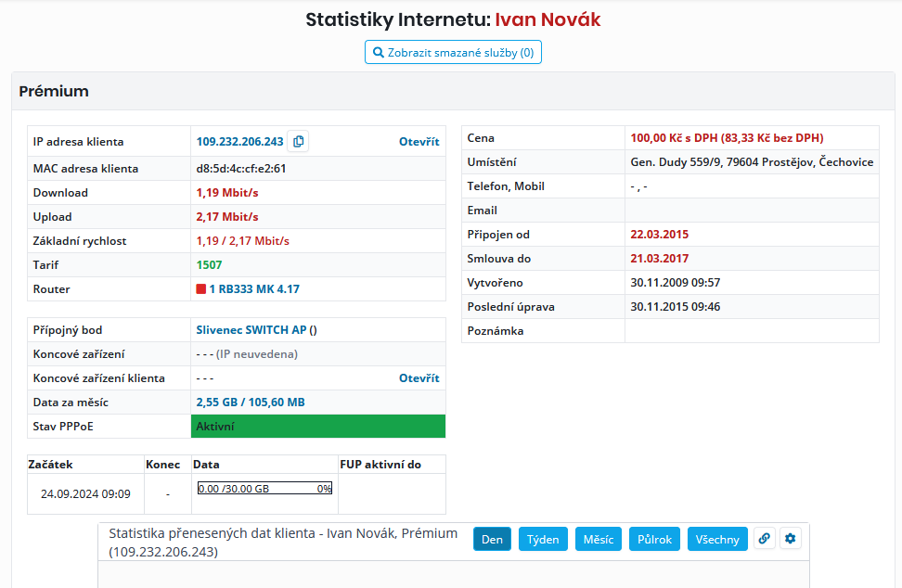Select the Měsíc time range

[599, 540]
